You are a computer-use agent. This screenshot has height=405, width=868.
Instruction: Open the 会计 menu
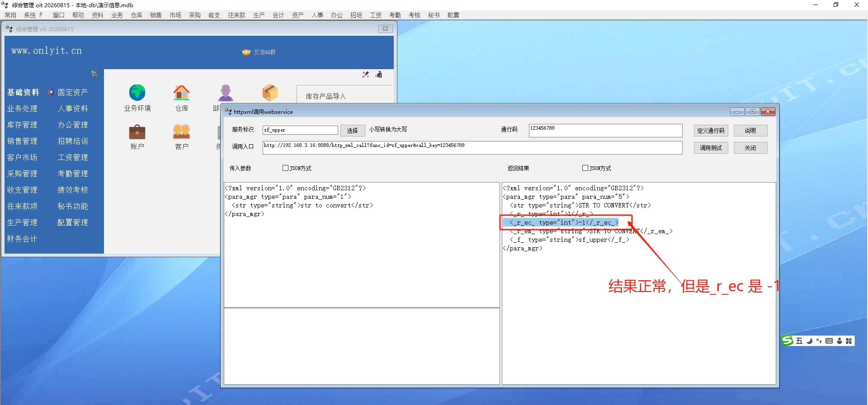[278, 15]
